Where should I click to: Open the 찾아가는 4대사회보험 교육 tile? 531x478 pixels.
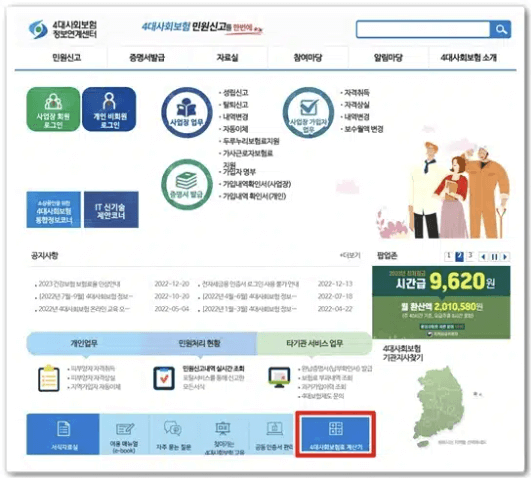click(x=224, y=434)
